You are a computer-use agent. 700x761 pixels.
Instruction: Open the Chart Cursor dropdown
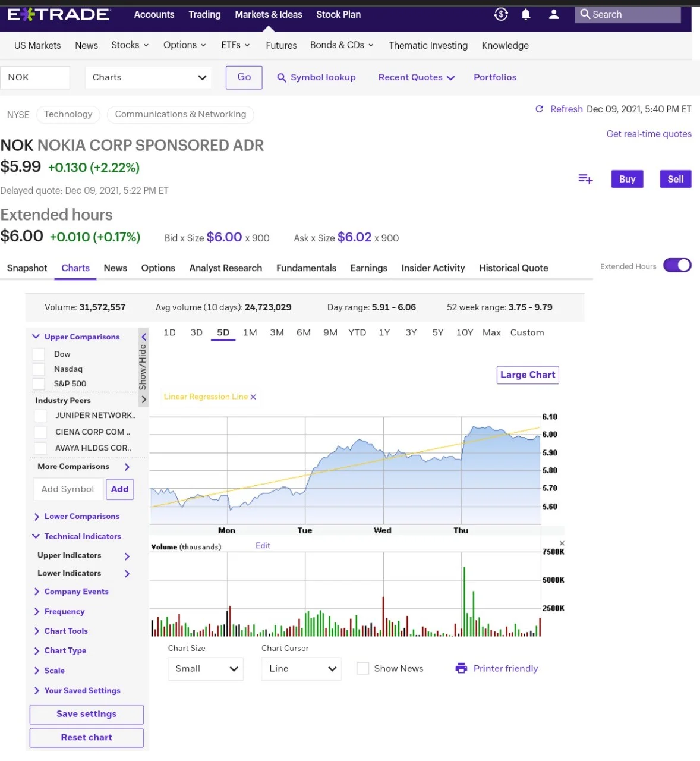301,669
